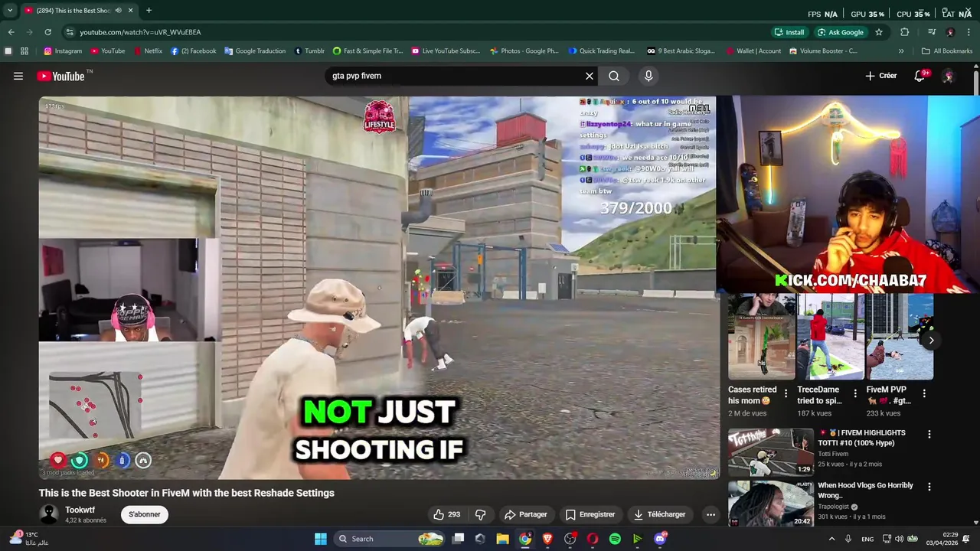Viewport: 980px width, 551px height.
Task: Open options for 'FiveM PVP' short
Action: point(924,393)
